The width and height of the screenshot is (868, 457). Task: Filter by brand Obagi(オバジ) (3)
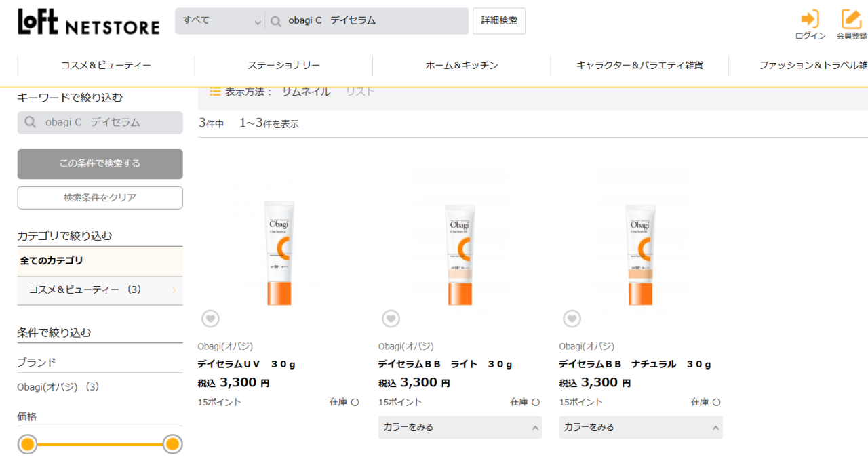point(58,387)
